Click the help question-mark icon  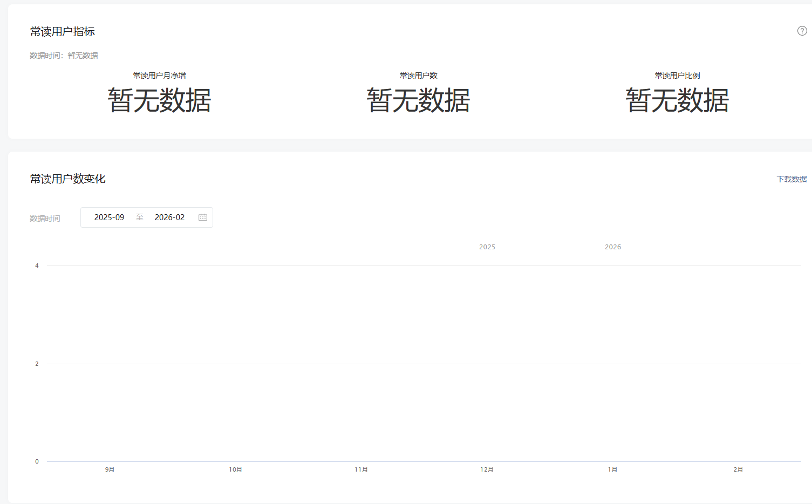(802, 31)
